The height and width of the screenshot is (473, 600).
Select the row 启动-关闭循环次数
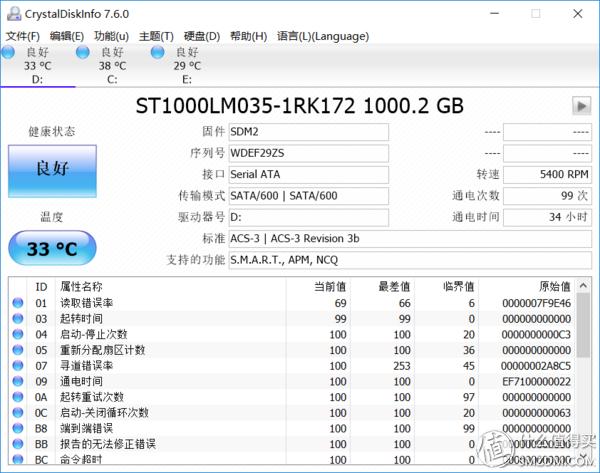click(x=292, y=413)
